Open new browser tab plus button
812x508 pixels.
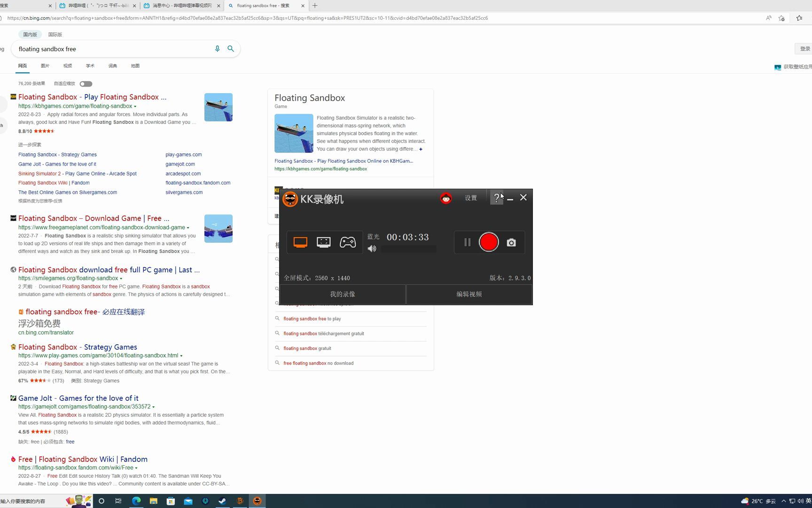315,6
